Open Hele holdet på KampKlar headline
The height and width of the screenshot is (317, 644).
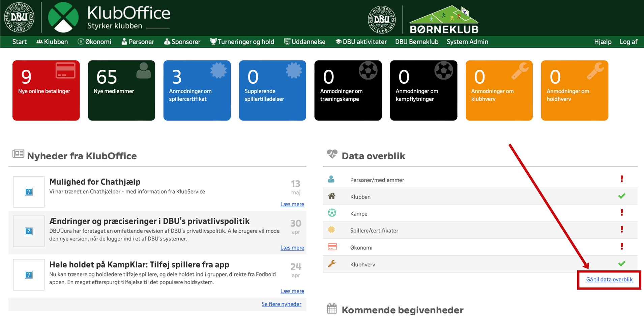(x=139, y=265)
